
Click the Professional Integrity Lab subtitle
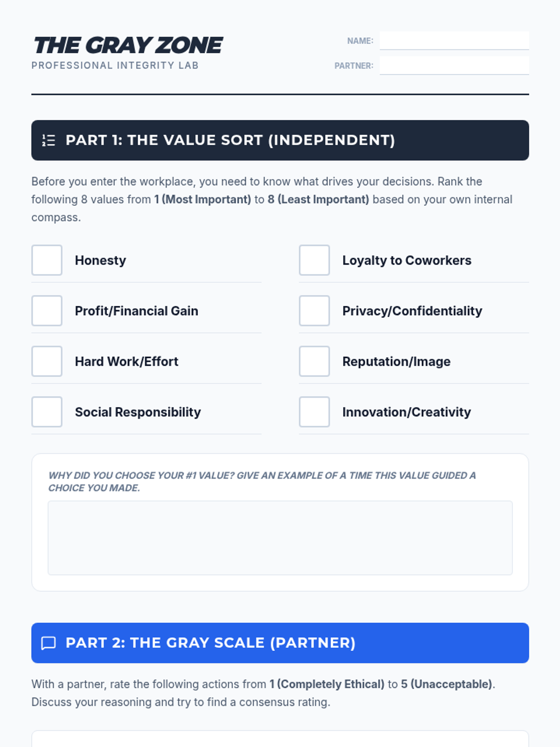[115, 65]
